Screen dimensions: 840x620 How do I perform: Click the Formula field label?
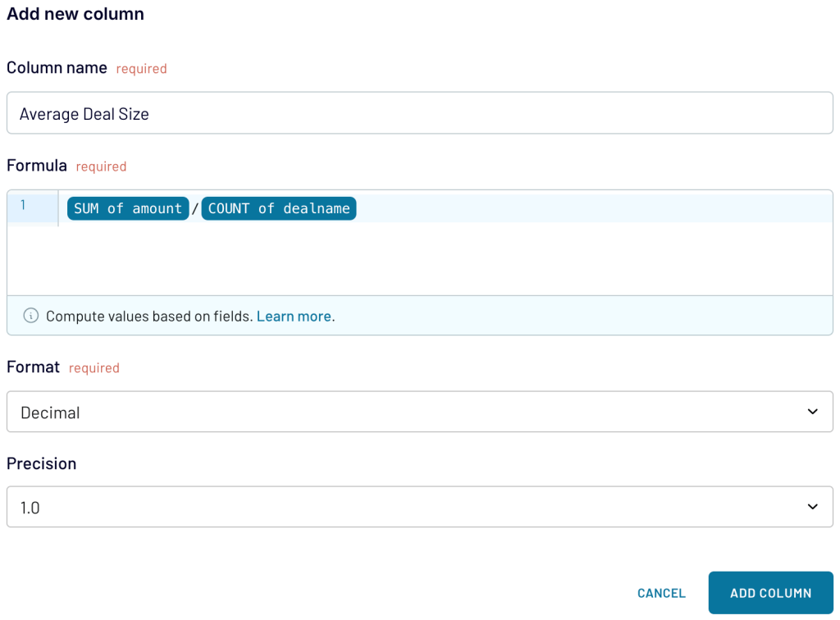37,166
